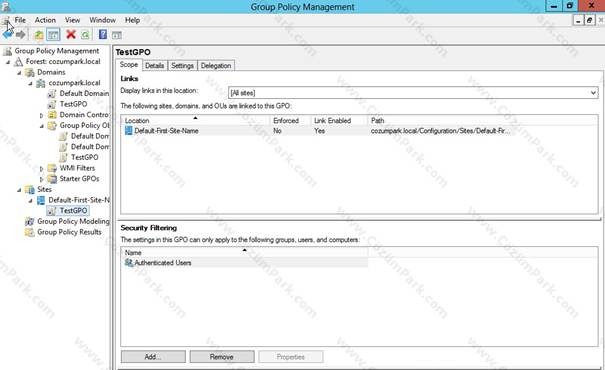Collapse the cozumpark.local domain node
Screen dimensions: 605x370
click(x=30, y=83)
